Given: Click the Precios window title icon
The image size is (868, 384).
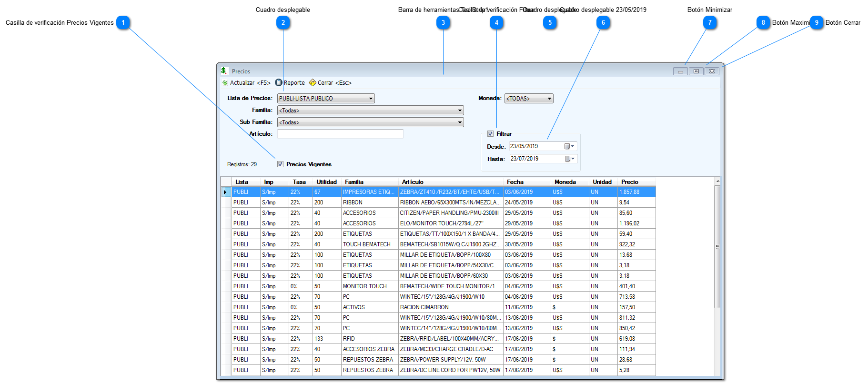Looking at the screenshot, I should point(224,71).
